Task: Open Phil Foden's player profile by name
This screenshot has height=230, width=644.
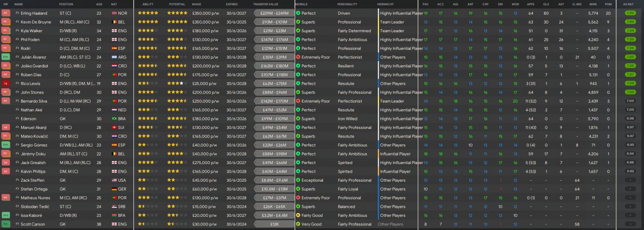Action: pos(30,39)
